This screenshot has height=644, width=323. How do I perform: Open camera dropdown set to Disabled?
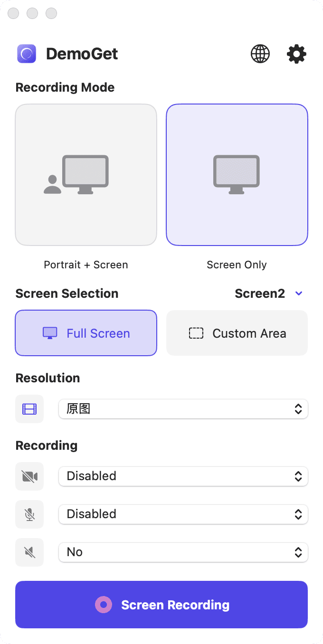183,476
